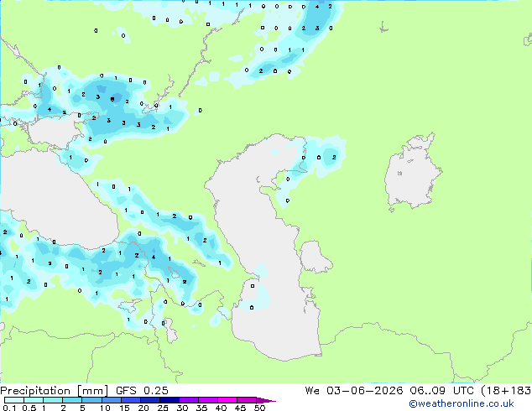Open the weatheronline.co.uk copyright link
This screenshot has height=411, width=532.
click(462, 403)
